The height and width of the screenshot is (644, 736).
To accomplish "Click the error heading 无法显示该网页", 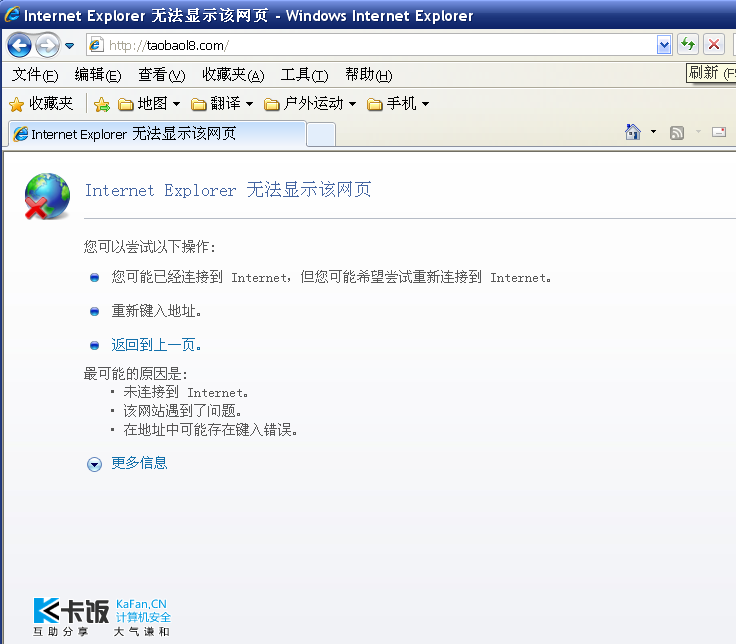I will click(228, 190).
